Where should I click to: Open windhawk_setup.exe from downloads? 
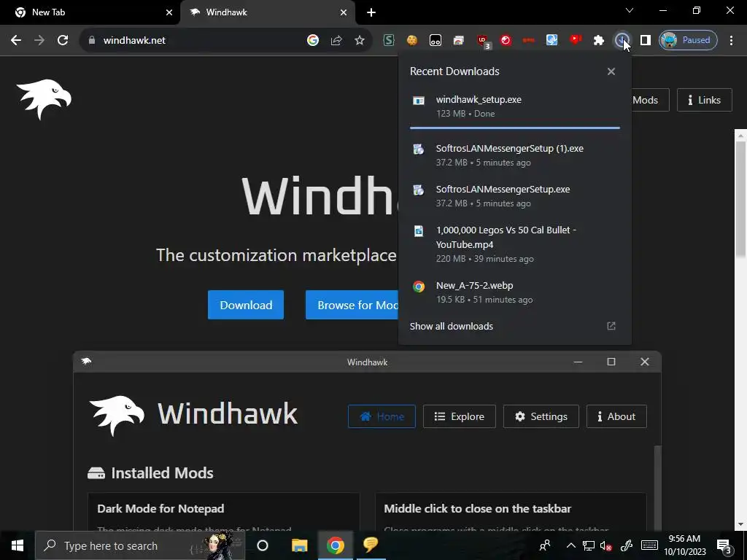[514, 106]
